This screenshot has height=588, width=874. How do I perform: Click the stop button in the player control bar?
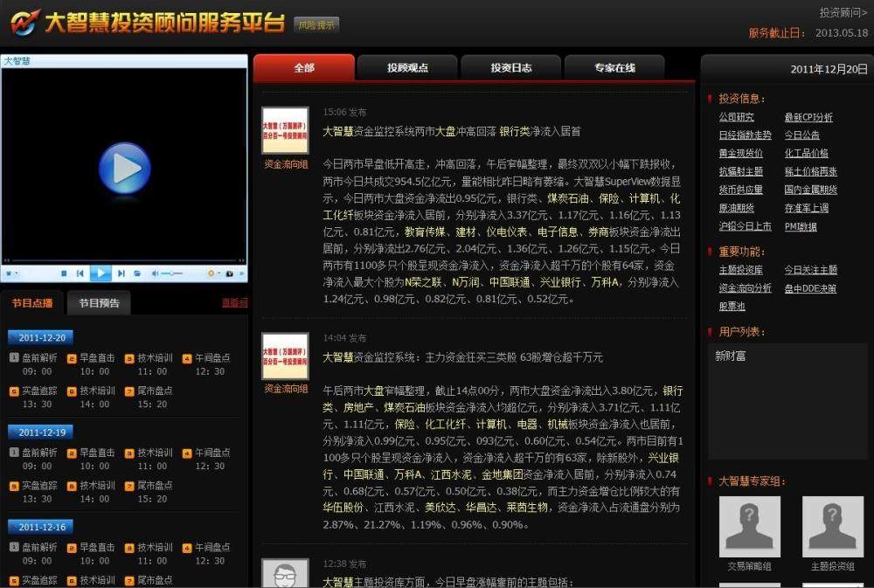tap(64, 273)
